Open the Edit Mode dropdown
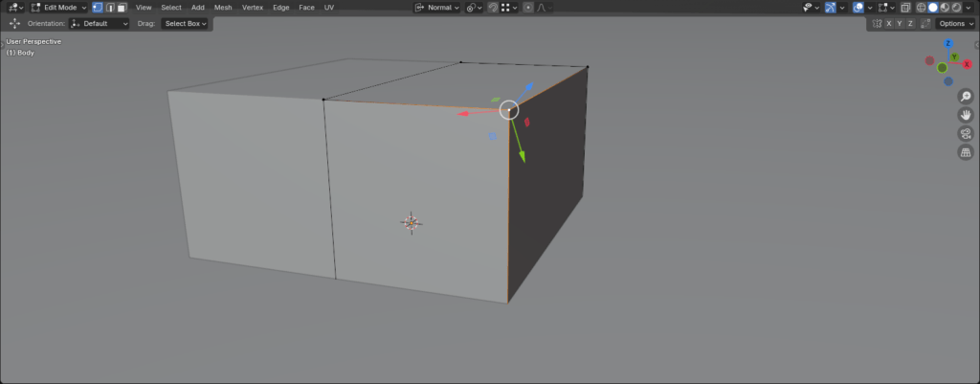 click(59, 8)
